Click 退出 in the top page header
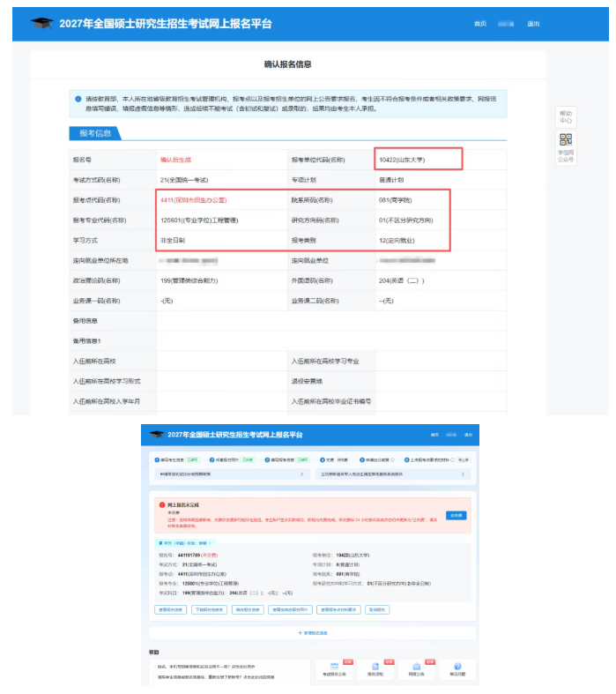This screenshot has height=694, width=616. click(533, 24)
